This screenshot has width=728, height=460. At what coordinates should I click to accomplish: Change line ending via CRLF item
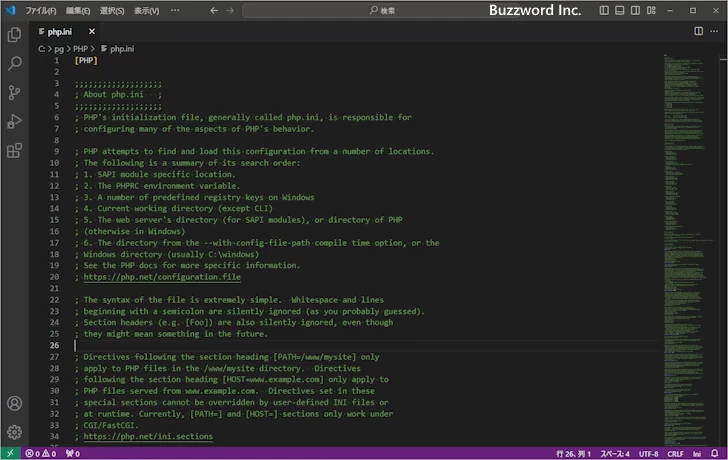click(676, 454)
